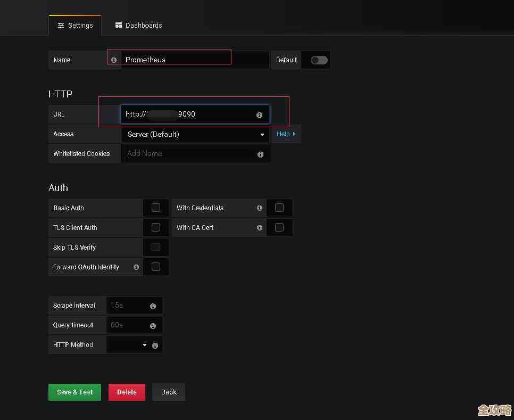Expand the Help section

(286, 134)
